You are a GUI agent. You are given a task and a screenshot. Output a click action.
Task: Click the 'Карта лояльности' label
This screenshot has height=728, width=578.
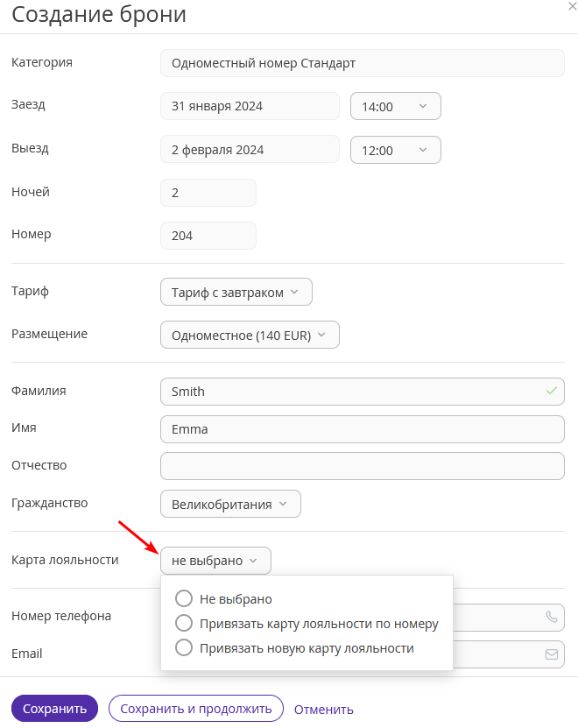click(x=65, y=560)
